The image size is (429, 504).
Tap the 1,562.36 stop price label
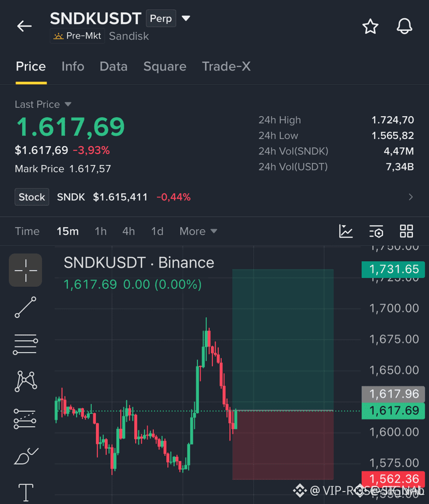pyautogui.click(x=393, y=479)
